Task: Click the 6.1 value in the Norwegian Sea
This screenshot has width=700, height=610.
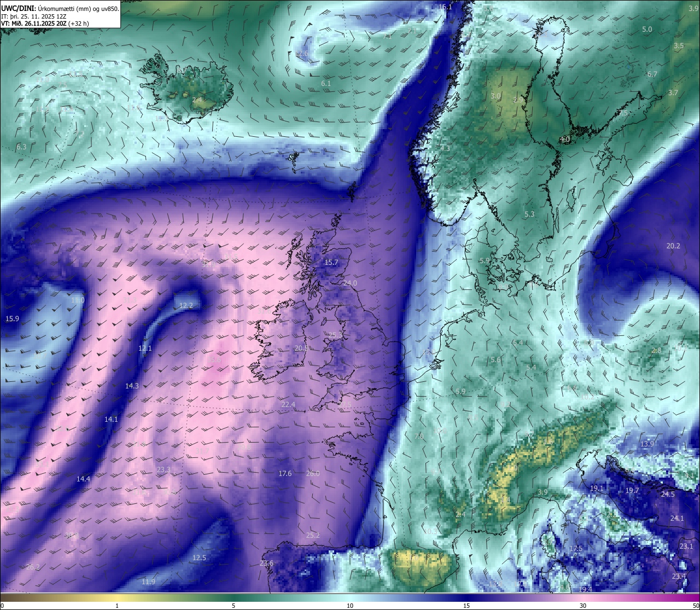Action: (x=326, y=84)
